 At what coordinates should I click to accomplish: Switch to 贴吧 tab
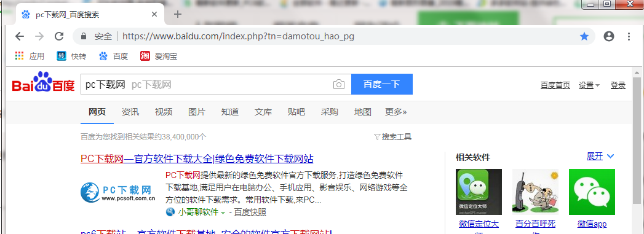coord(296,112)
